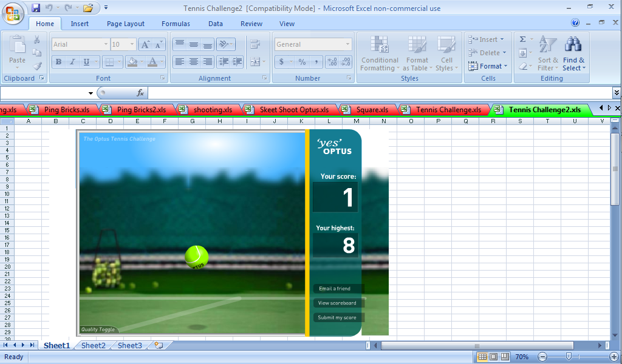Align text to the right

coord(208,62)
